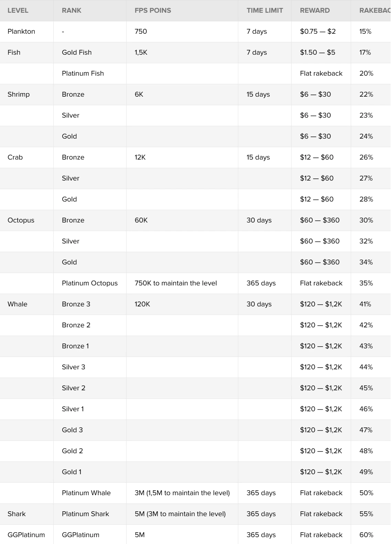Screen dimensions: 392x544
Task: Click the TIME LIMIT column header
Action: [x=264, y=10]
